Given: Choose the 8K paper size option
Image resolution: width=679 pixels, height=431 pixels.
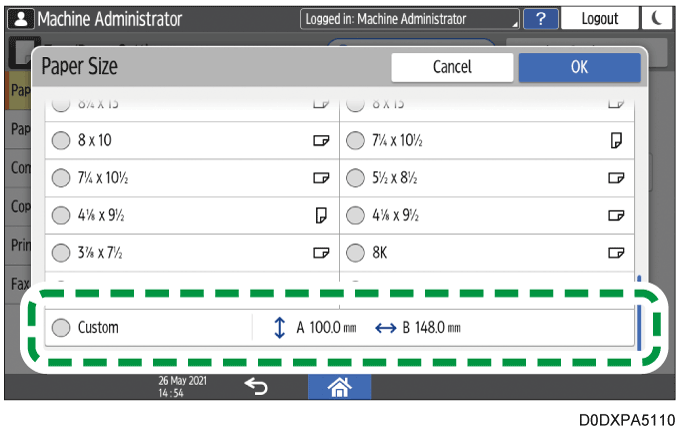Looking at the screenshot, I should (x=356, y=253).
